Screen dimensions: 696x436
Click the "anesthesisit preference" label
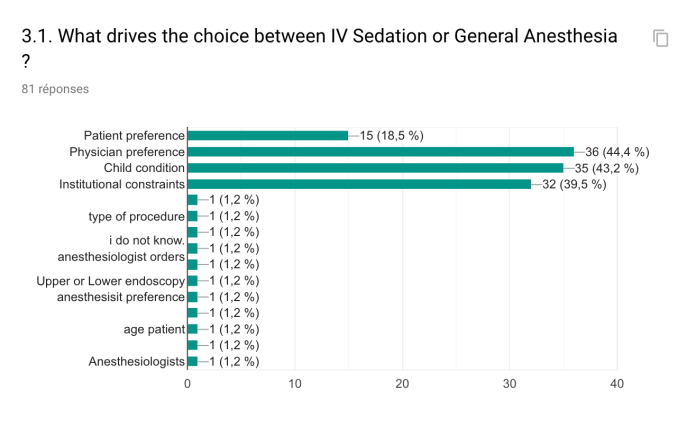click(x=121, y=297)
